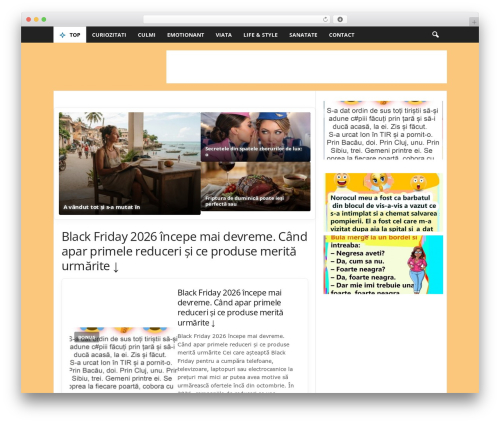Click the white banner ad area in header
This screenshot has height=423, width=500.
coord(306,67)
